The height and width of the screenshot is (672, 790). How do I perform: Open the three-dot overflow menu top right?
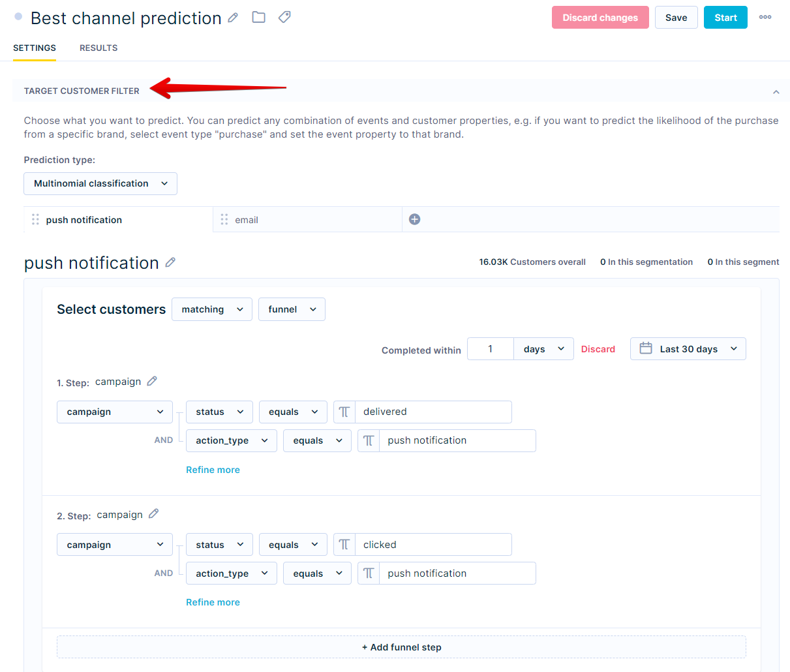point(765,18)
